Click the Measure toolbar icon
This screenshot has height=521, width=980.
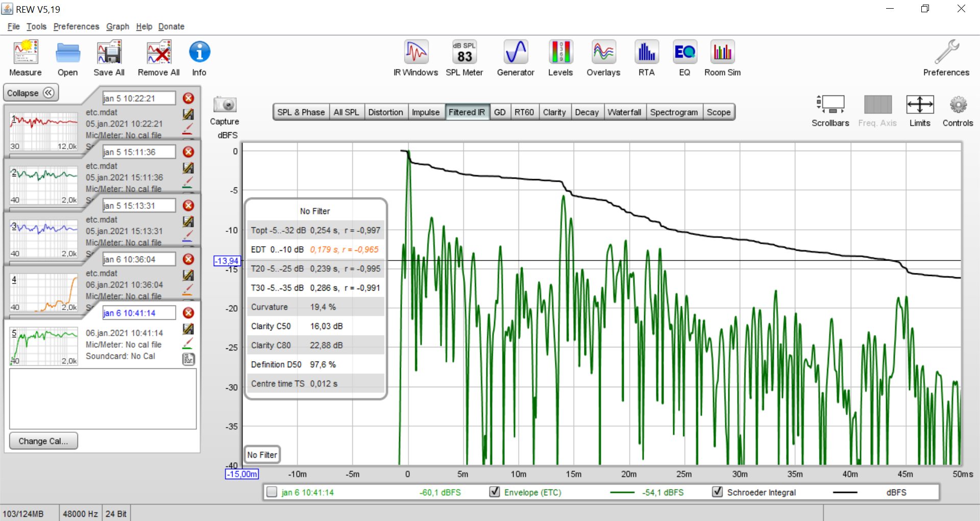[26, 58]
